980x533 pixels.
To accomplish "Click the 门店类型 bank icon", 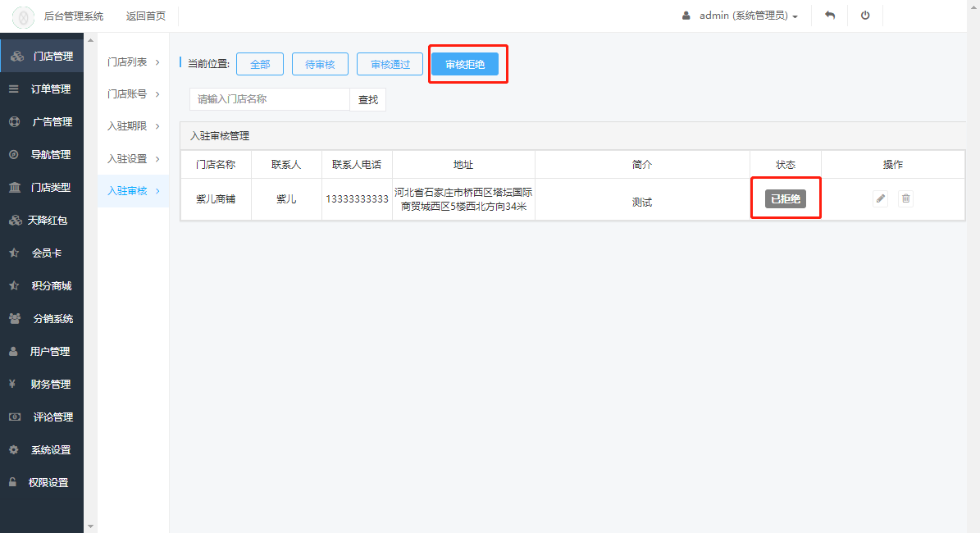I will click(x=15, y=188).
